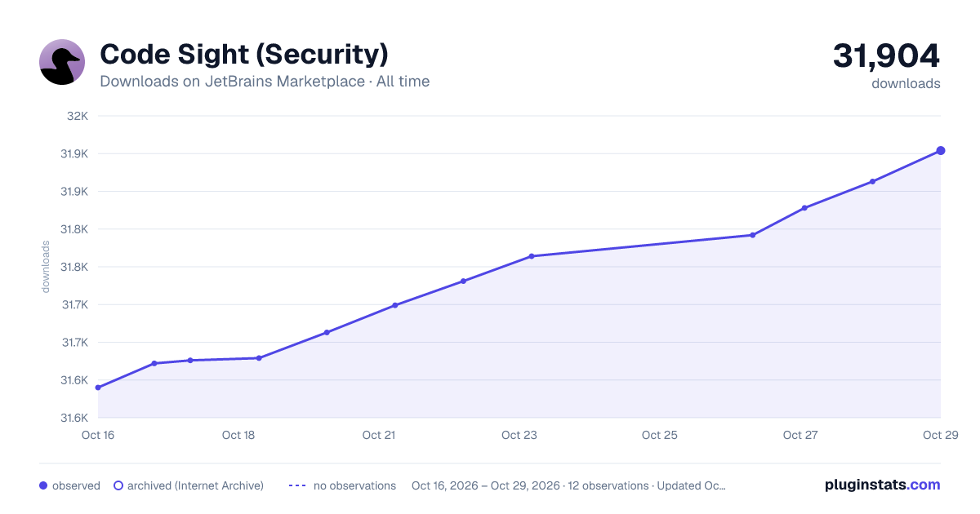
Task: Click the Oct 21 x-axis label
Action: (379, 435)
